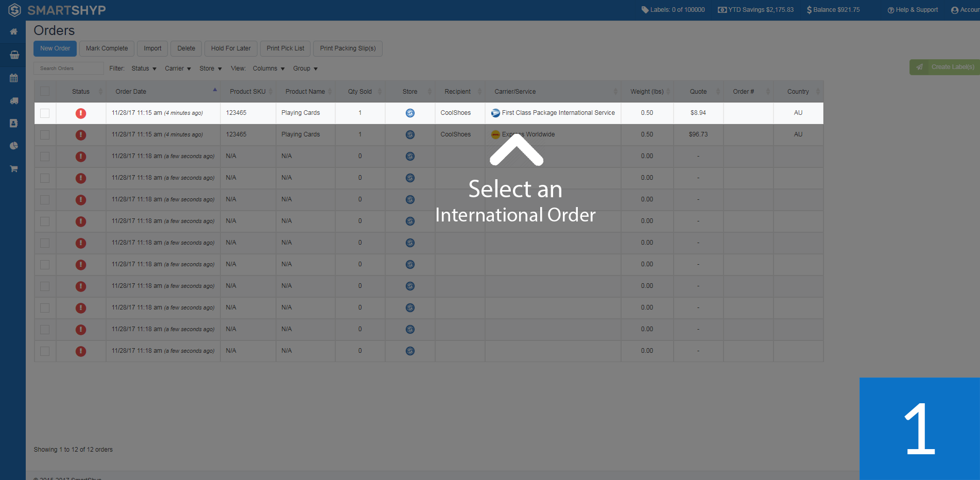
Task: Click error status icon in third order row
Action: 81,157
